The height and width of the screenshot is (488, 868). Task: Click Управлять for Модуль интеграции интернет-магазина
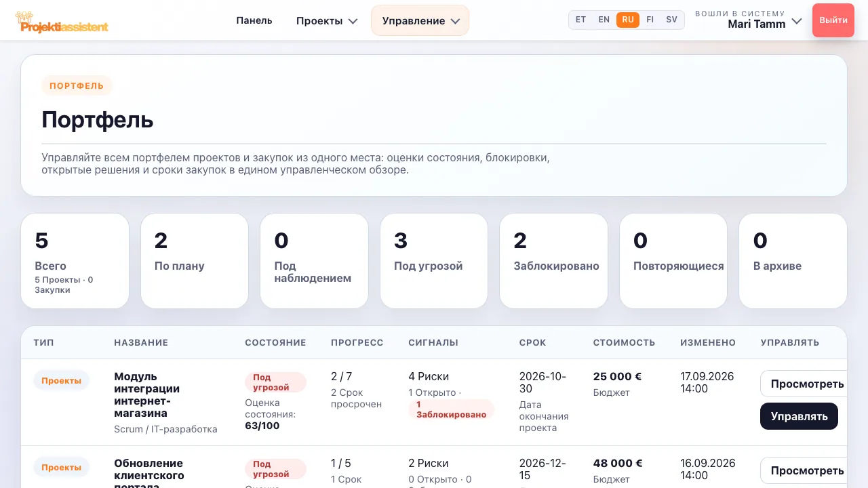[799, 416]
